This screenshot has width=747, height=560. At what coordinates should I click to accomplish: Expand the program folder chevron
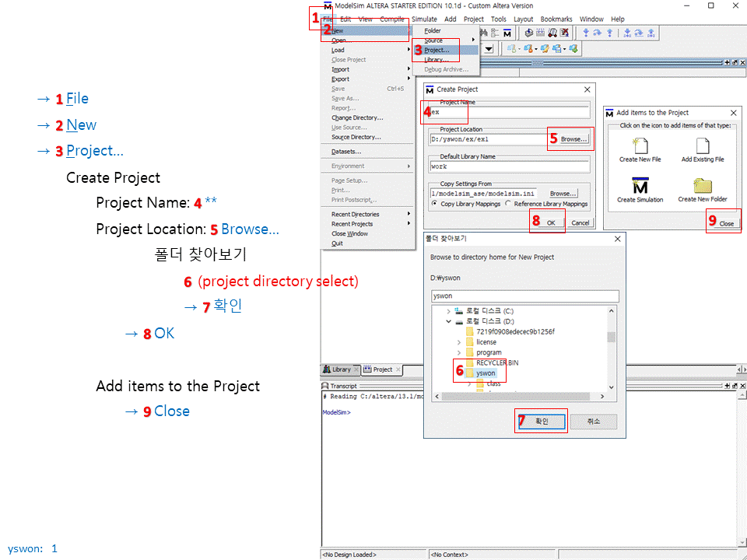[459, 352]
